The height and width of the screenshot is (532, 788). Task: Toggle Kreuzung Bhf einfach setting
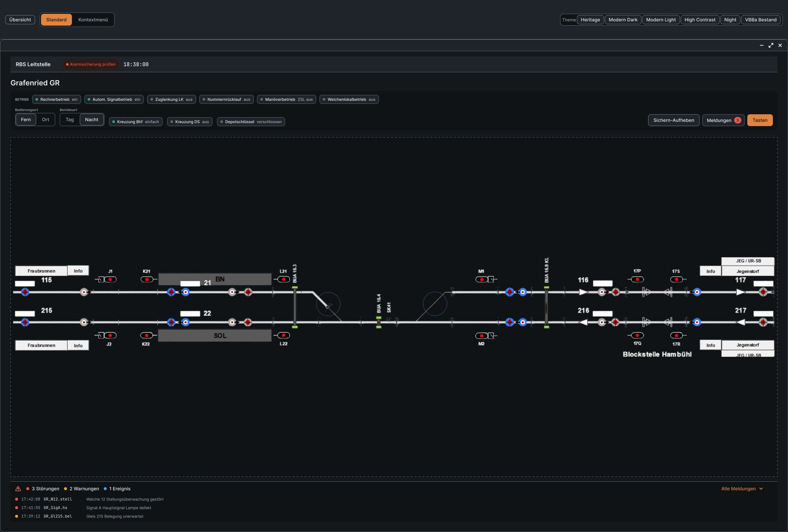[x=136, y=122]
